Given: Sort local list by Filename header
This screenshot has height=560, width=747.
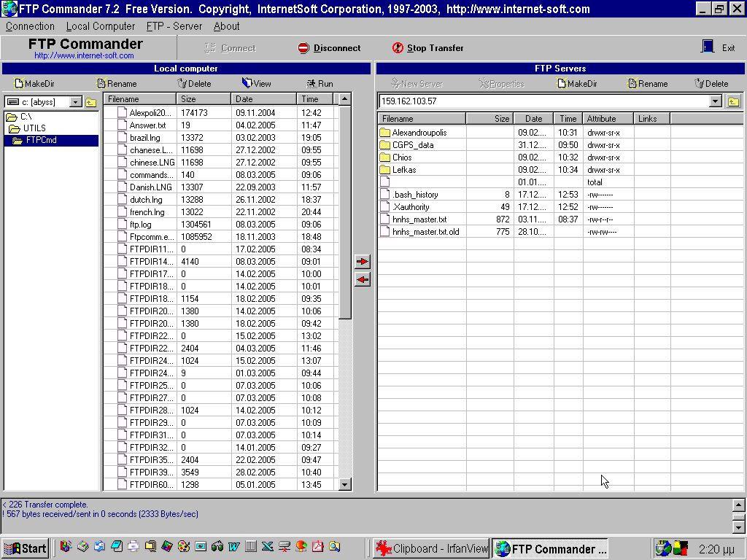Looking at the screenshot, I should tap(140, 99).
